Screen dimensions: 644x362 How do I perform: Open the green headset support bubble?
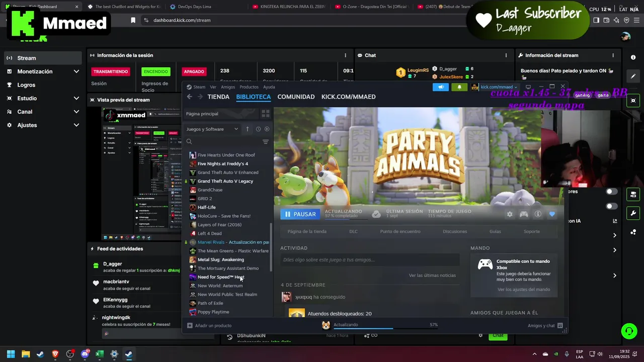[x=629, y=331]
